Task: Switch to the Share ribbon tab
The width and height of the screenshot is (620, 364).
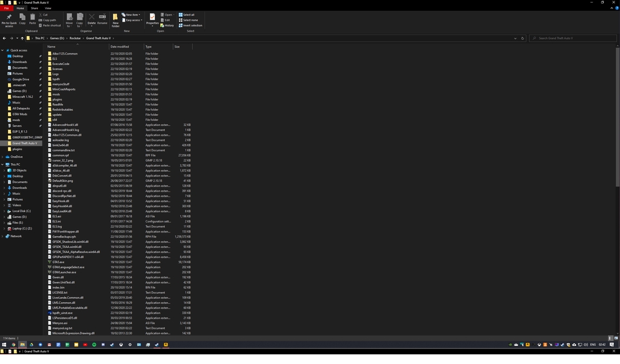Action: tap(34, 8)
